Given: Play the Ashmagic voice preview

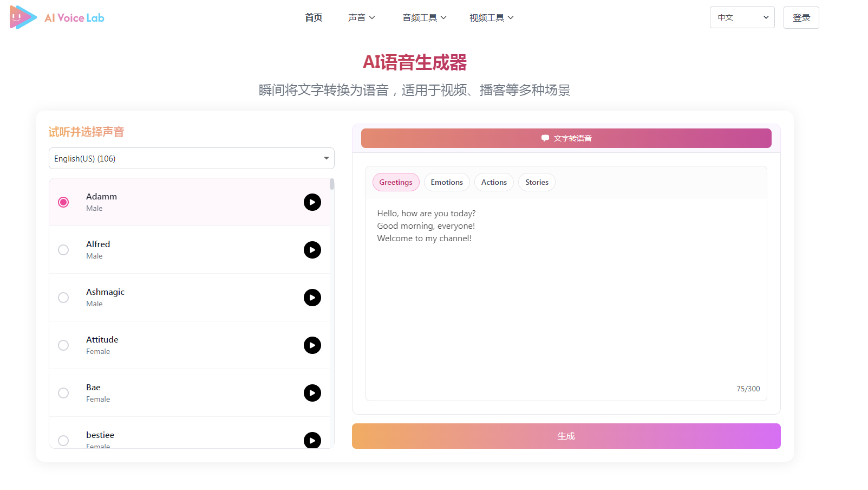Looking at the screenshot, I should click(312, 298).
